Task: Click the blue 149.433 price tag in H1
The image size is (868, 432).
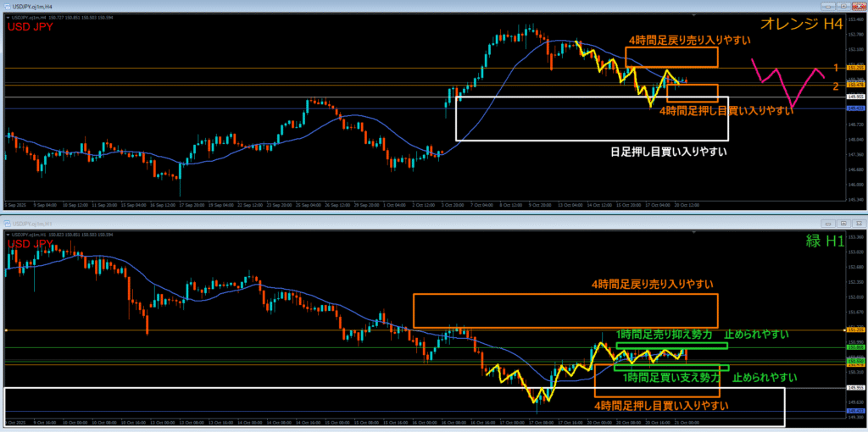Action: tap(854, 411)
